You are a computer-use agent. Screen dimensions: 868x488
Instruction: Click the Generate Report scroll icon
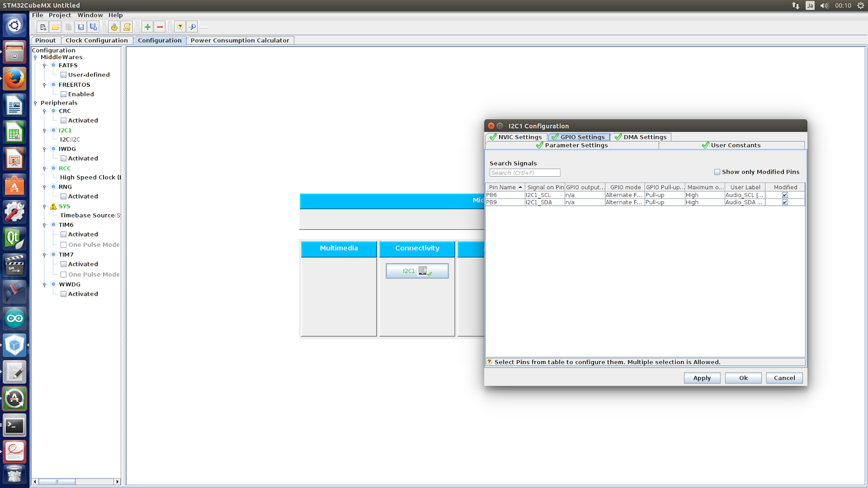127,27
